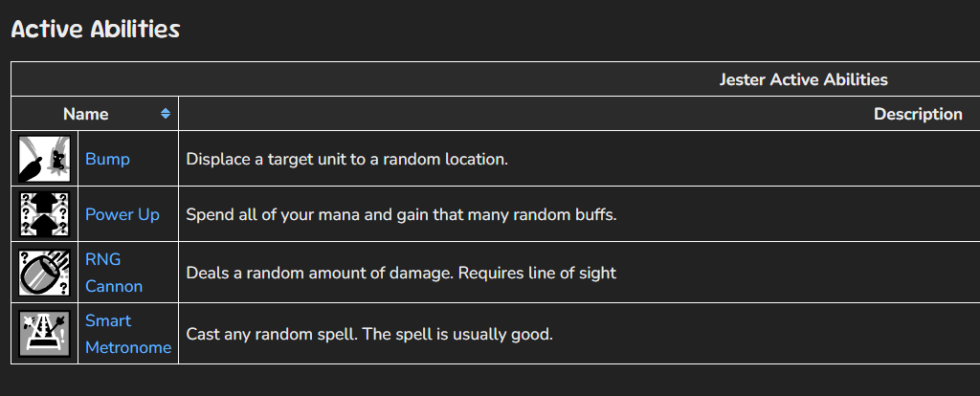Click the RNG Cannon line of sight description
The width and height of the screenshot is (980, 396).
point(401,273)
